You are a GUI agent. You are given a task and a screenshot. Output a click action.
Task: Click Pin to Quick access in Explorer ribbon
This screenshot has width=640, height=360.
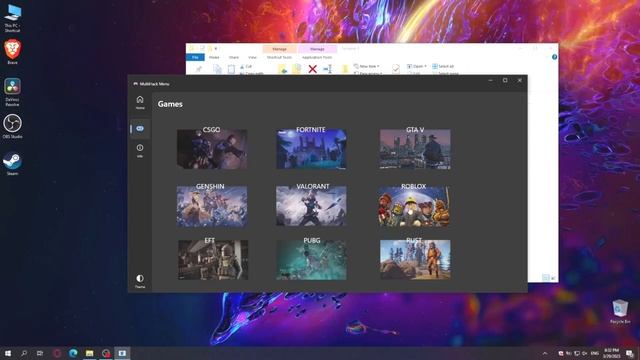199,69
